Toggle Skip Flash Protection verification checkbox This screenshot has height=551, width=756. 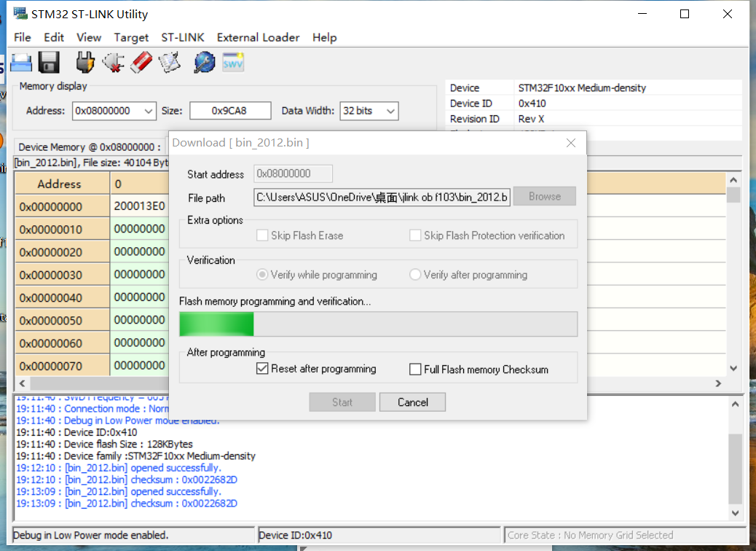[415, 235]
